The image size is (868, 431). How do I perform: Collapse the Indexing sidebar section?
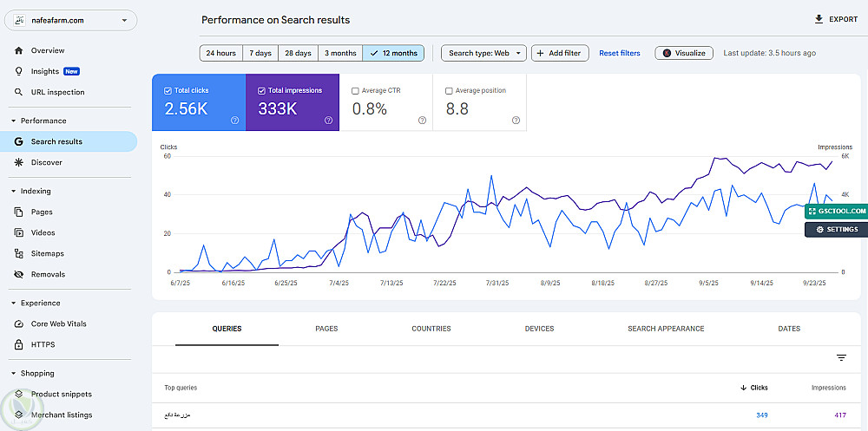pos(14,191)
